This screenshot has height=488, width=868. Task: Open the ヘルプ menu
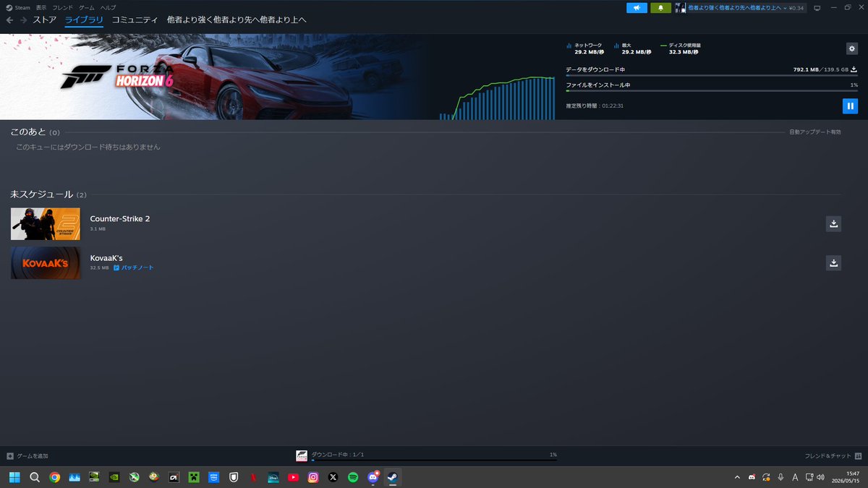pyautogui.click(x=108, y=7)
